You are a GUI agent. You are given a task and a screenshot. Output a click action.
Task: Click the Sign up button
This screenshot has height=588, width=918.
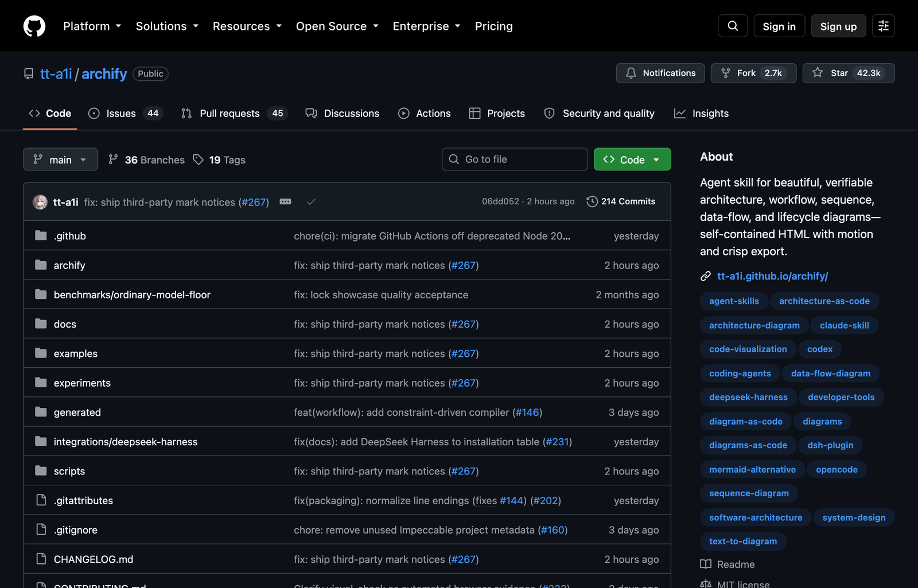838,26
